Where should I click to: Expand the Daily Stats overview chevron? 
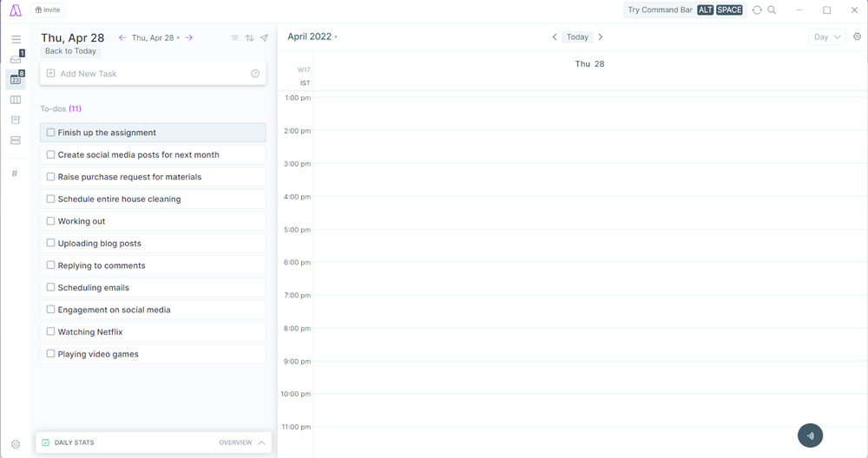pos(261,442)
